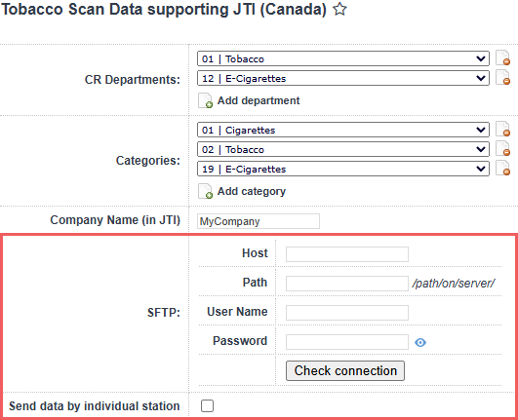Remove the 12 | E-Cigarettes department row
This screenshot has width=518, height=420.
pyautogui.click(x=502, y=78)
